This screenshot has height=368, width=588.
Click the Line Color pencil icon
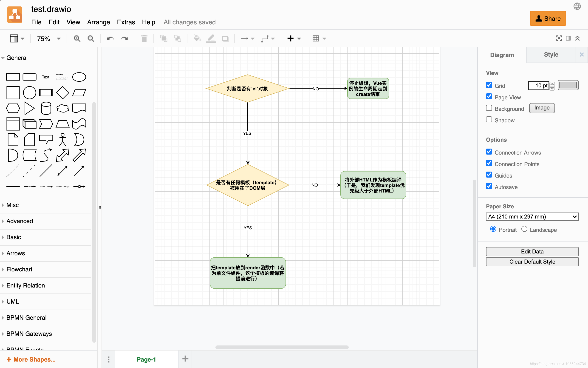pyautogui.click(x=211, y=38)
